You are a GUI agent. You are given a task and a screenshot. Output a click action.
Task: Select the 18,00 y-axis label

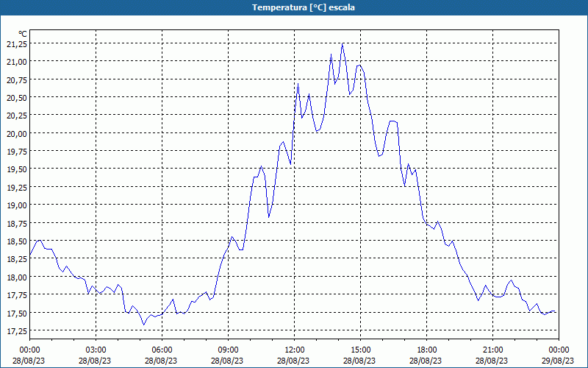(x=17, y=277)
